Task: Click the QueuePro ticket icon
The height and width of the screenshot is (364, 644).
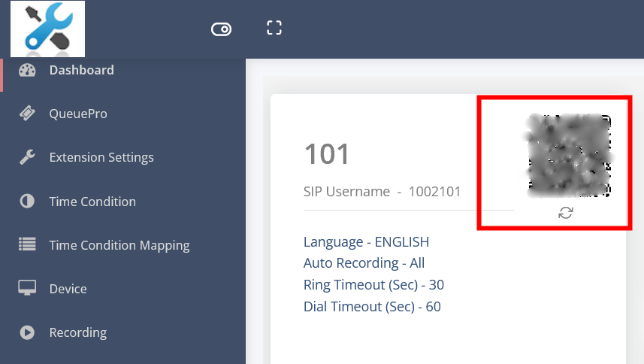Action: (x=27, y=114)
